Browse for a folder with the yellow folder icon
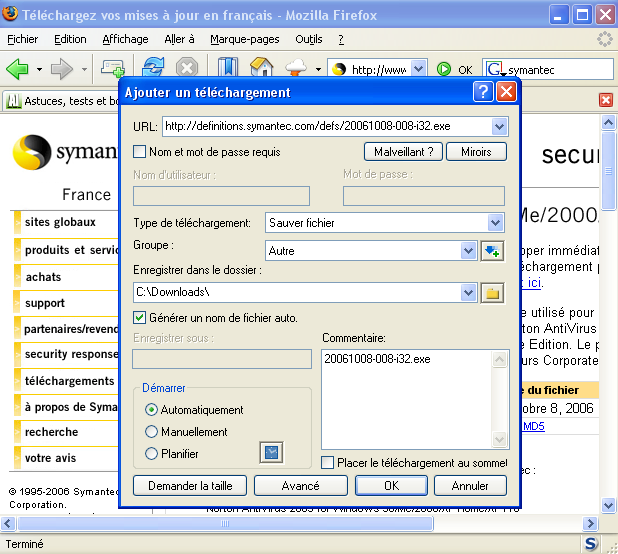 click(x=492, y=293)
